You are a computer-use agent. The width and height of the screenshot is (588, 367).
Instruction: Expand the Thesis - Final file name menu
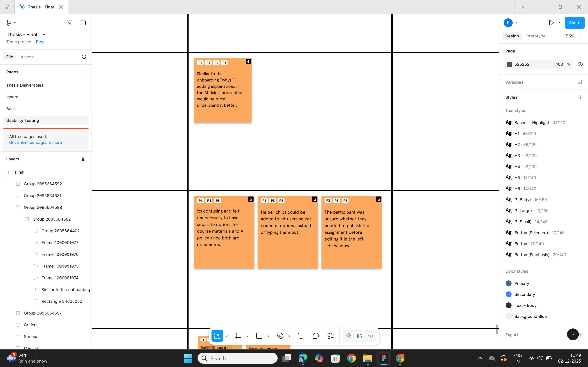[x=44, y=34]
